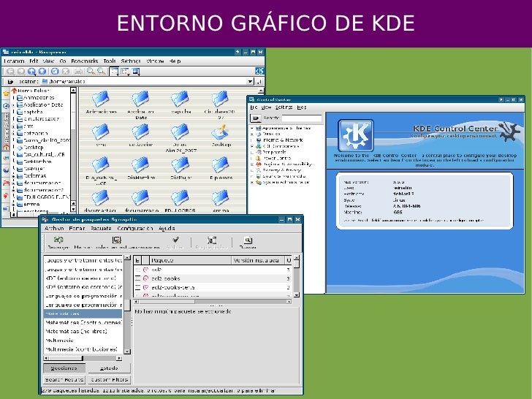
Task: Click the animated KDE logo in Konqueror's toolbar
Action: click(259, 71)
